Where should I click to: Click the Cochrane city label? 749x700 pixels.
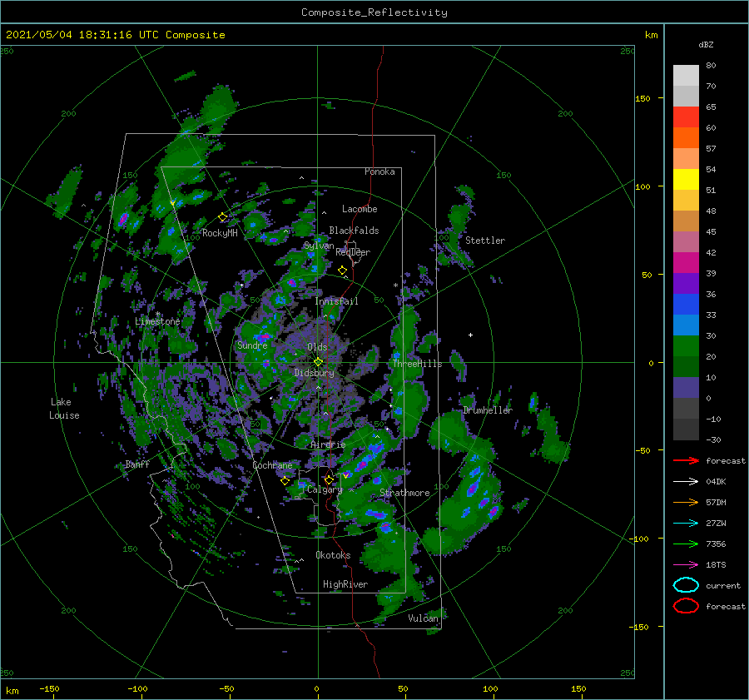(x=272, y=465)
